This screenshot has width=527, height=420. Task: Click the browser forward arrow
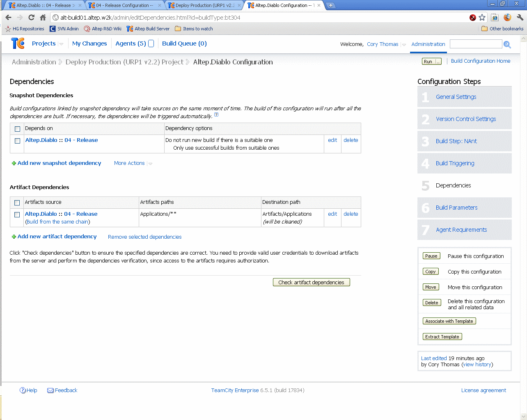(20, 18)
